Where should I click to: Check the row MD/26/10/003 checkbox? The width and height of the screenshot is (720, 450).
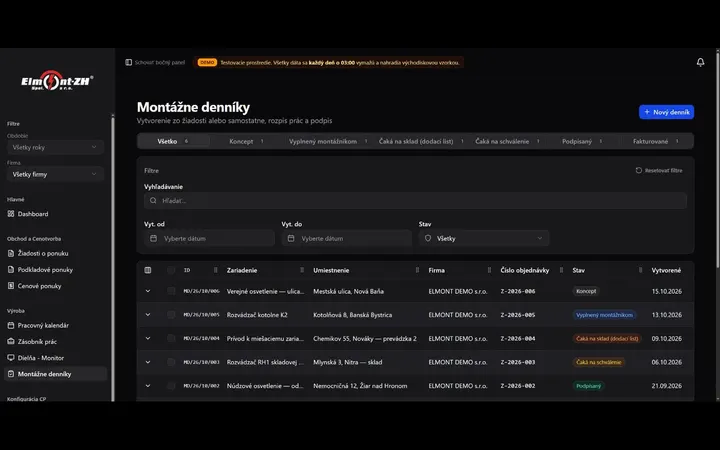pyautogui.click(x=171, y=362)
